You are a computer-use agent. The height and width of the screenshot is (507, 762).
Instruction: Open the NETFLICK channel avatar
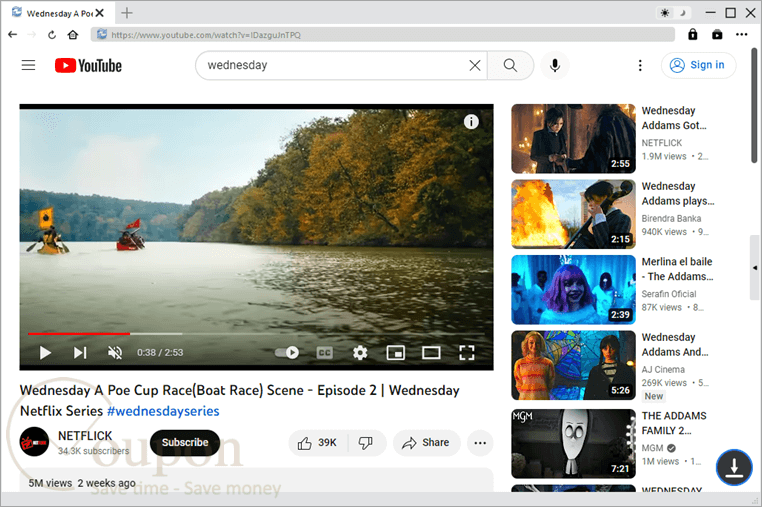34,442
